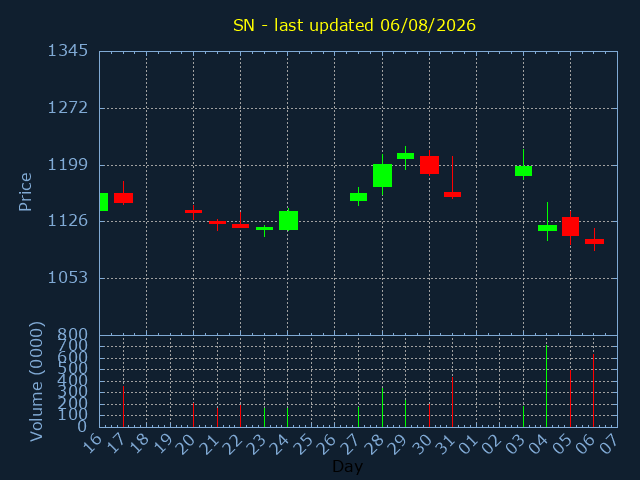This screenshot has width=640, height=480.
Task: Click the red volume bar for day 31
Action: click(452, 402)
